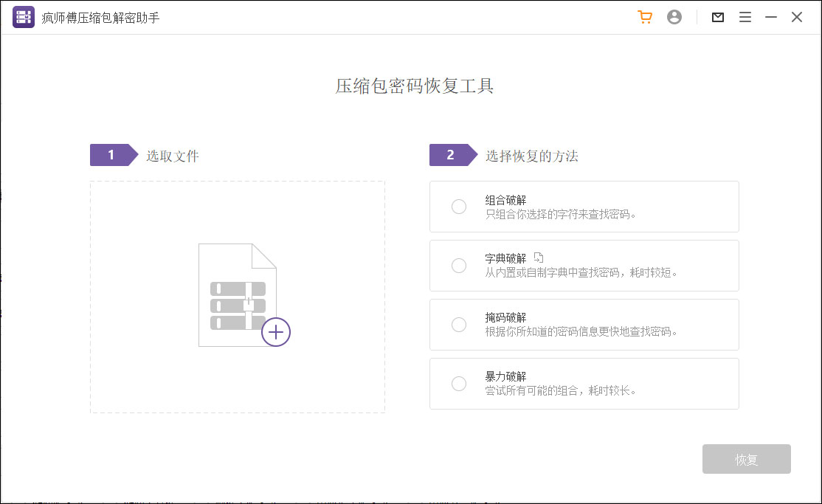Click the app logo icon at top left

(23, 16)
